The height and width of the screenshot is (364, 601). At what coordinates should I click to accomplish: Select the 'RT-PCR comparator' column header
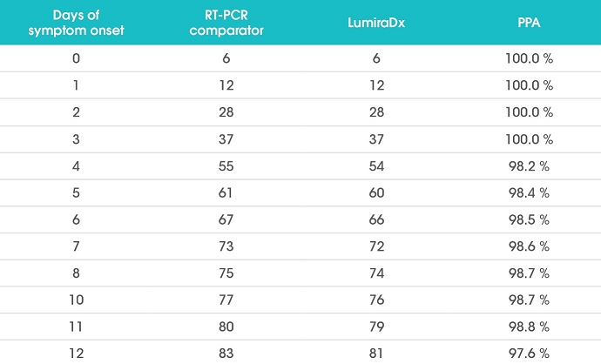coord(226,23)
